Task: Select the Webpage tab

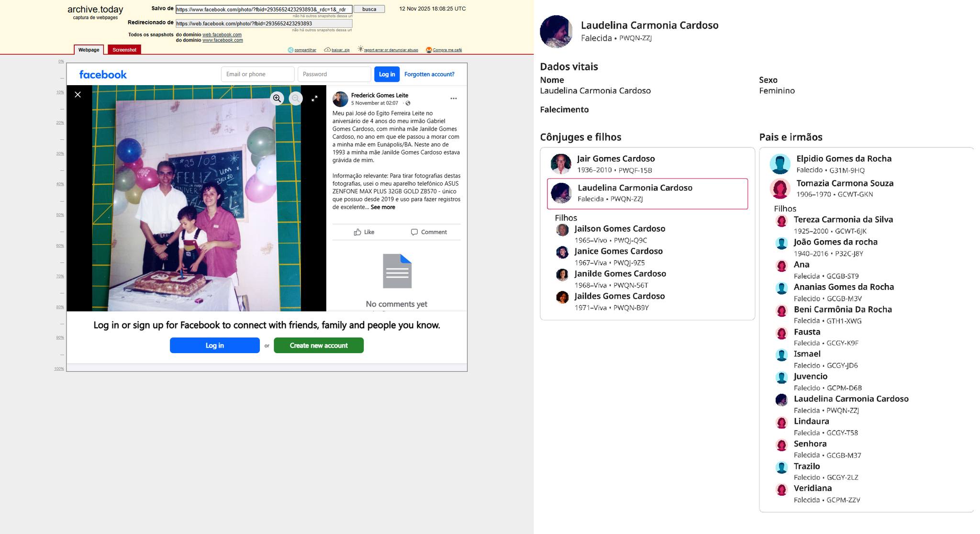Action: coord(89,50)
